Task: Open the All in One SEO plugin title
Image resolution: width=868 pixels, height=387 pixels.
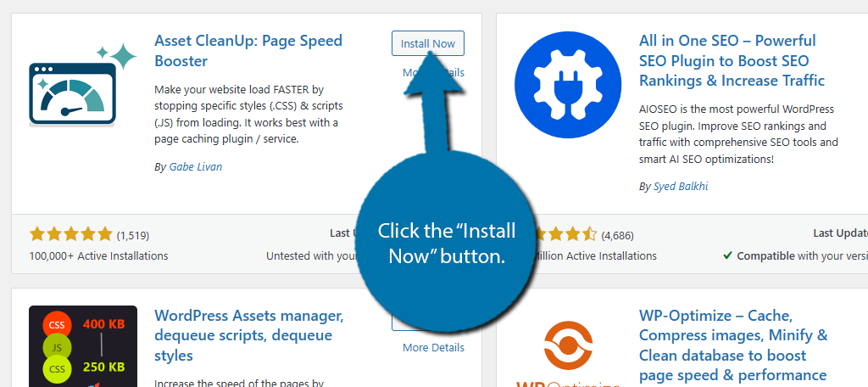Action: [x=732, y=60]
